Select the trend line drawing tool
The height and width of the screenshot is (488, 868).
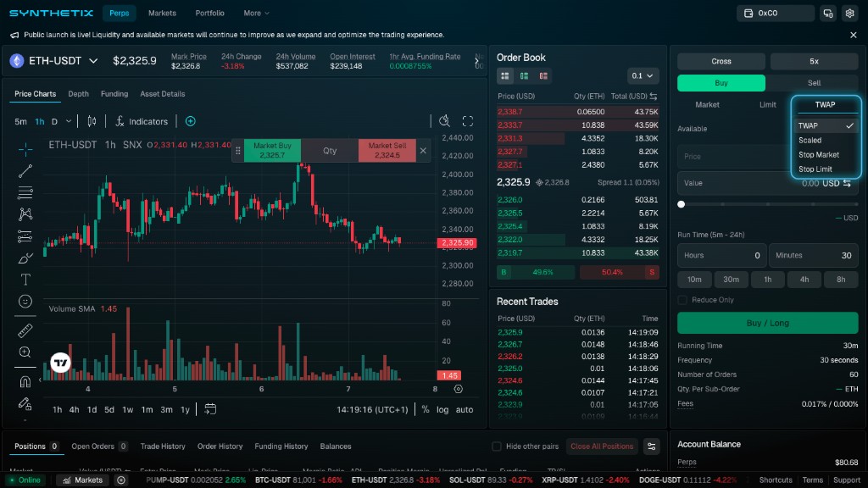click(x=25, y=171)
